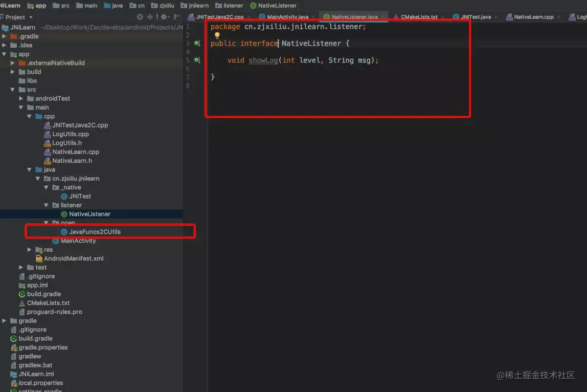The image size is (587, 392).
Task: Switch to the MainActivity.java tab
Action: 288,17
